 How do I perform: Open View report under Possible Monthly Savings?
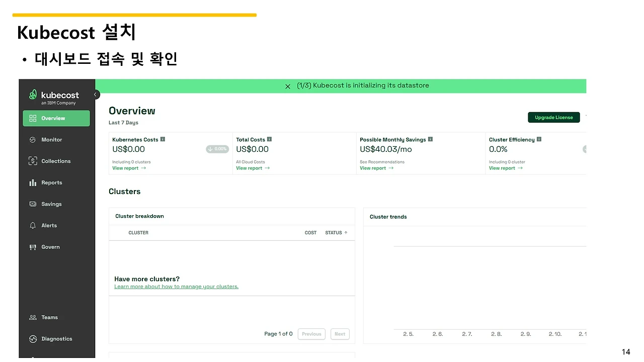tap(377, 168)
